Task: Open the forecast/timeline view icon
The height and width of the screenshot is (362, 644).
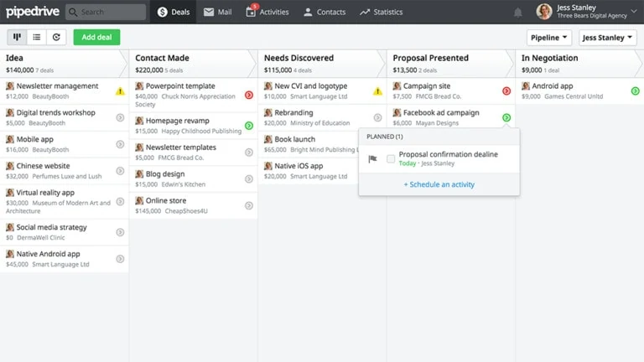Action: [x=56, y=37]
